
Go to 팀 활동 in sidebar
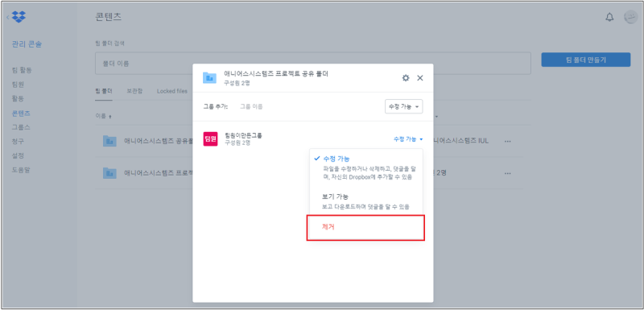[22, 70]
